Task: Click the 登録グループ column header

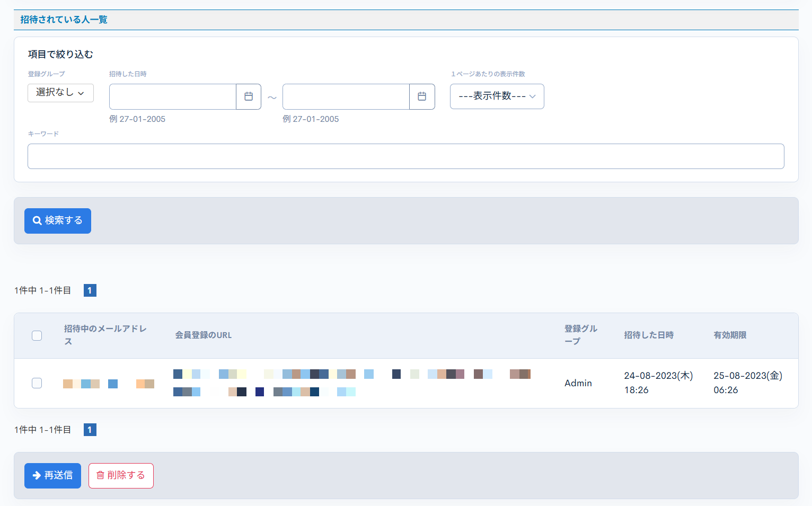Action: [x=581, y=335]
